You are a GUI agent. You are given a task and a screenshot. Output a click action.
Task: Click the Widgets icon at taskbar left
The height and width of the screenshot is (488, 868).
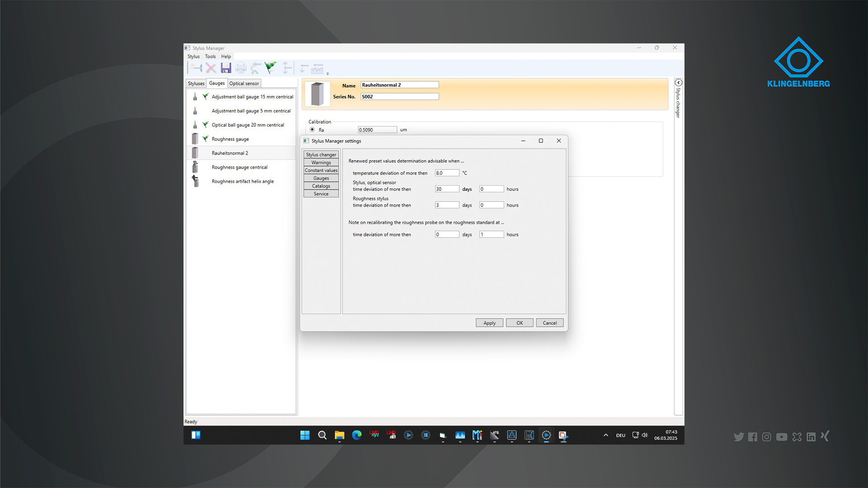196,435
